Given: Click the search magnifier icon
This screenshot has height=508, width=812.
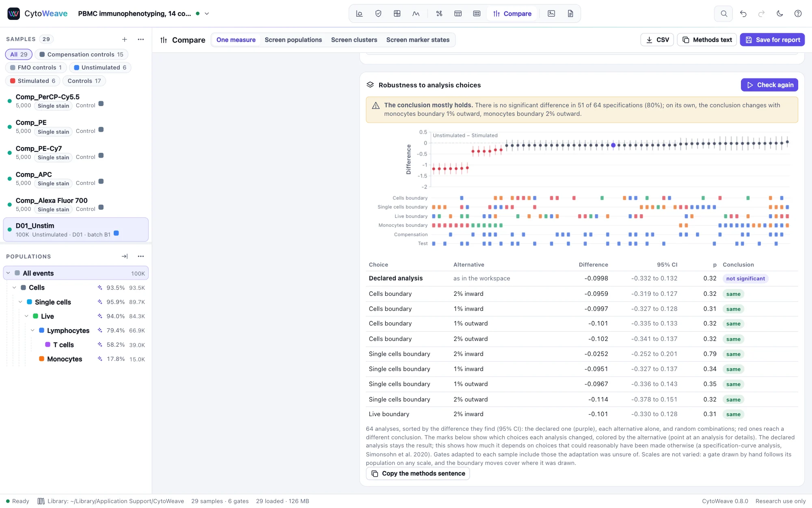Looking at the screenshot, I should [723, 13].
